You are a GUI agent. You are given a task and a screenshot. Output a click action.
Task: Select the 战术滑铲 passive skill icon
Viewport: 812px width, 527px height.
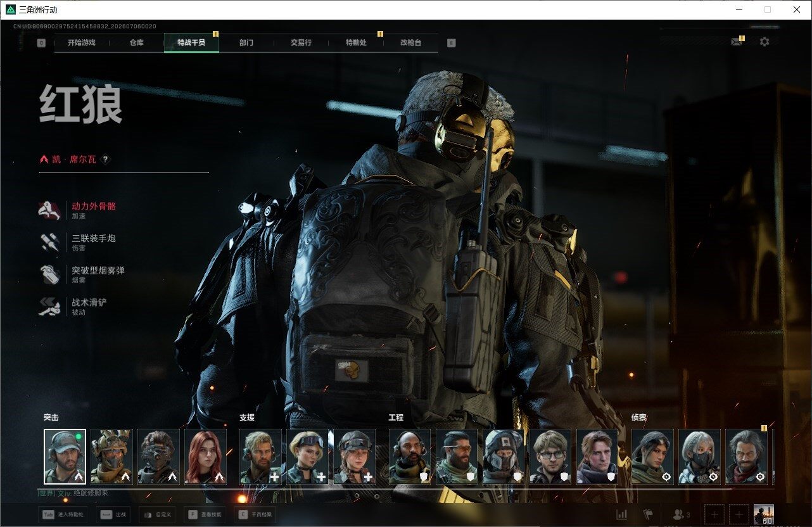click(50, 307)
